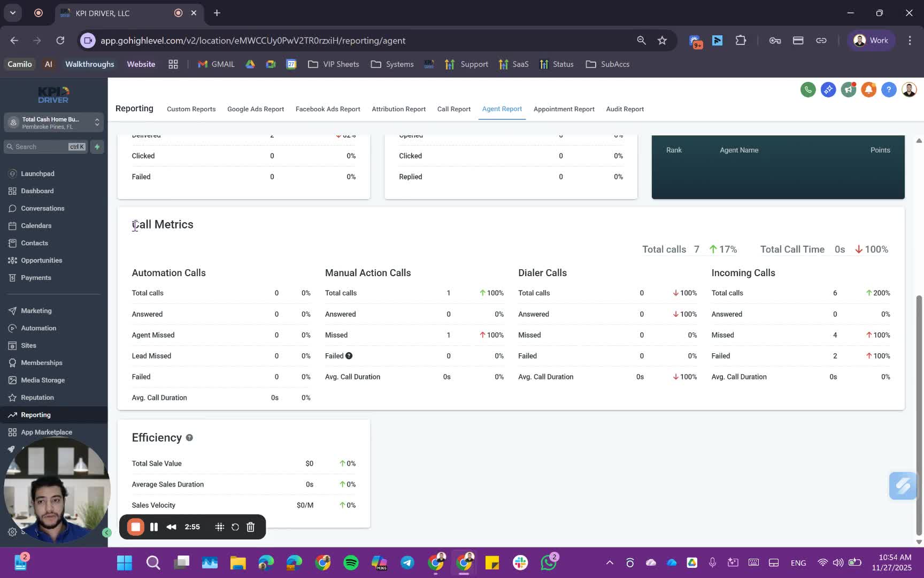Click the rewind recording control
The height and width of the screenshot is (578, 924).
click(x=171, y=527)
